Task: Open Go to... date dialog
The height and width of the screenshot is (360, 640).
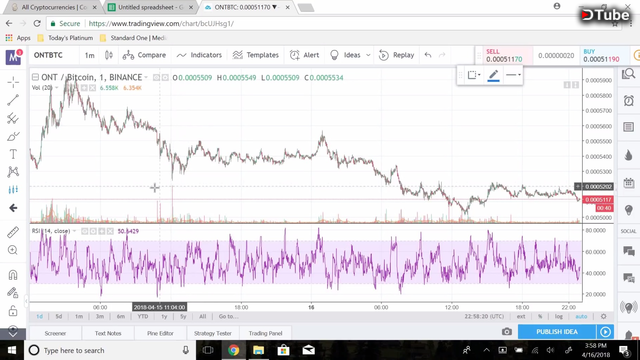Action: [229, 316]
